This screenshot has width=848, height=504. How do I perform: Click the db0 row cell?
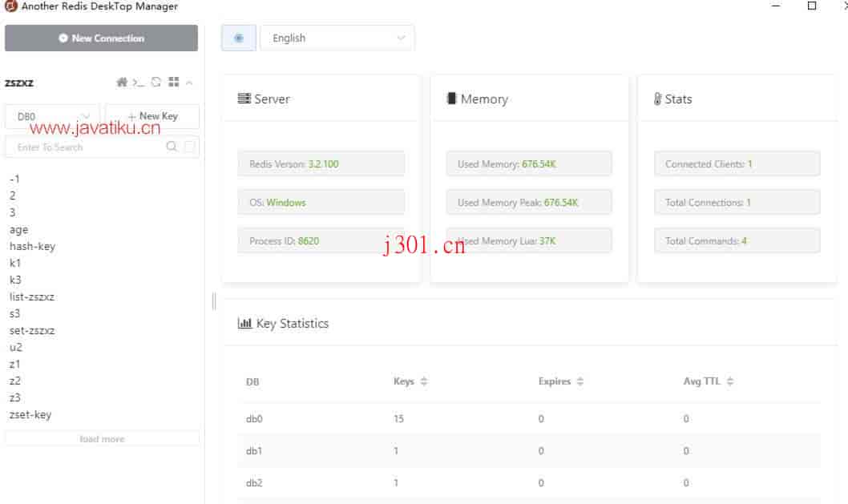point(254,418)
